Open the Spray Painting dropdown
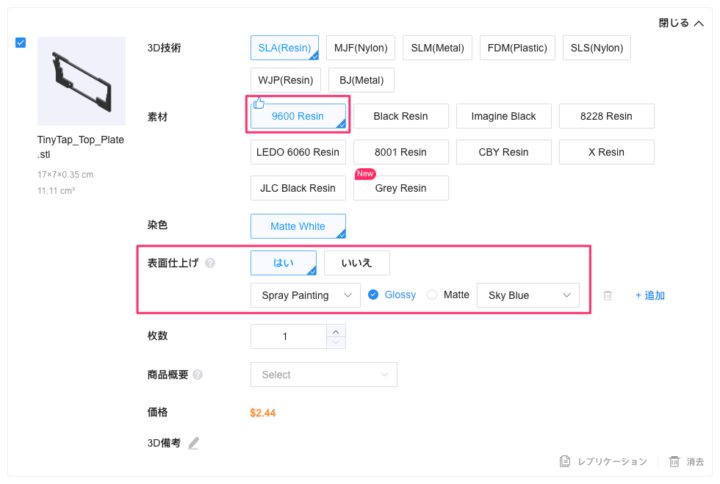Screen dimensions: 720x484 [x=305, y=295]
